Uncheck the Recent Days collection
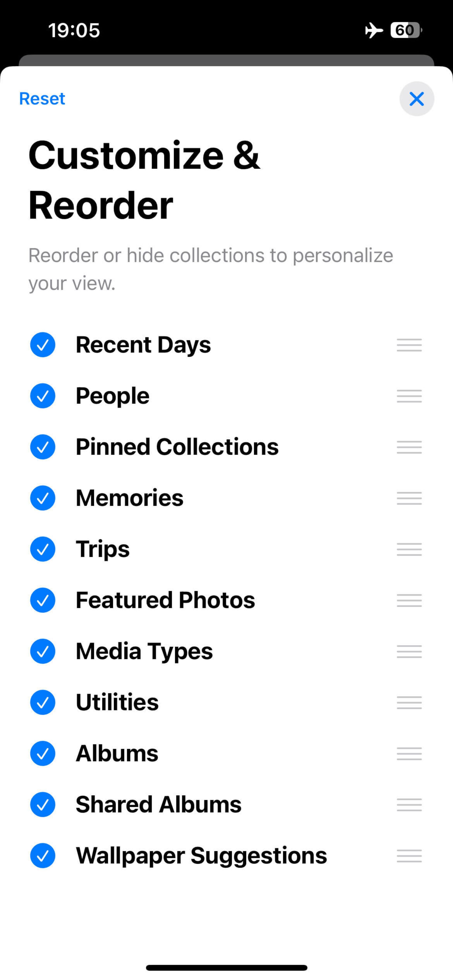This screenshot has height=980, width=453. pyautogui.click(x=43, y=345)
